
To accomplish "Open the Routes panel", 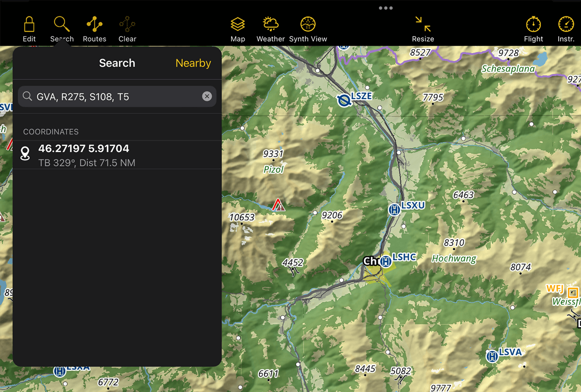I will [94, 29].
